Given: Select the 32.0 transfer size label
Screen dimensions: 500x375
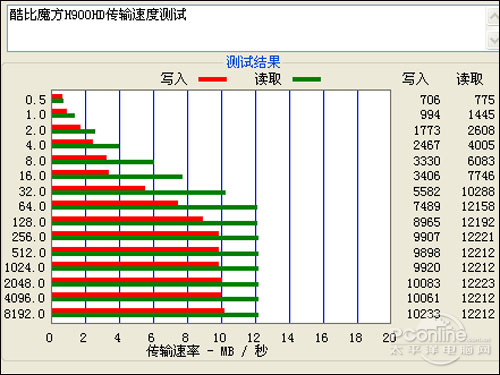Looking at the screenshot, I should click(x=32, y=192).
